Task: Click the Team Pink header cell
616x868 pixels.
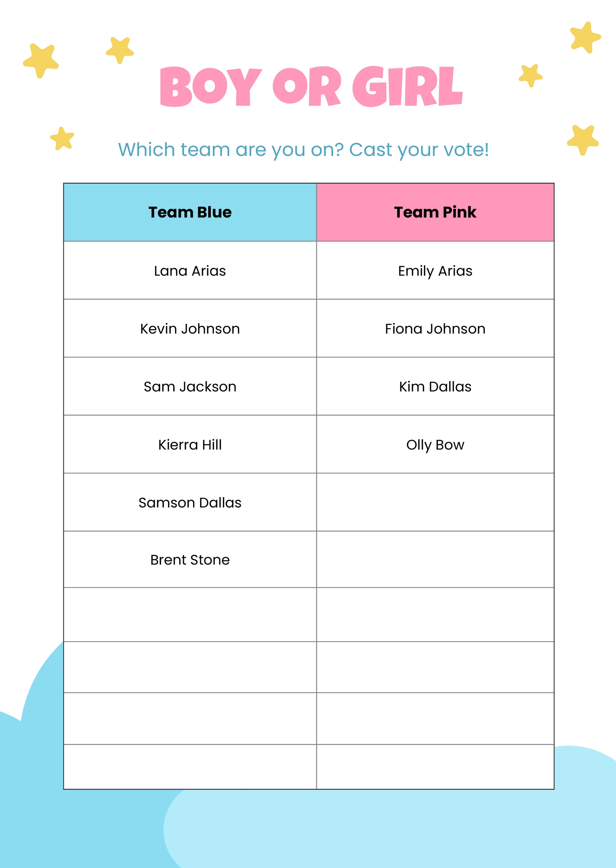Action: pos(435,212)
